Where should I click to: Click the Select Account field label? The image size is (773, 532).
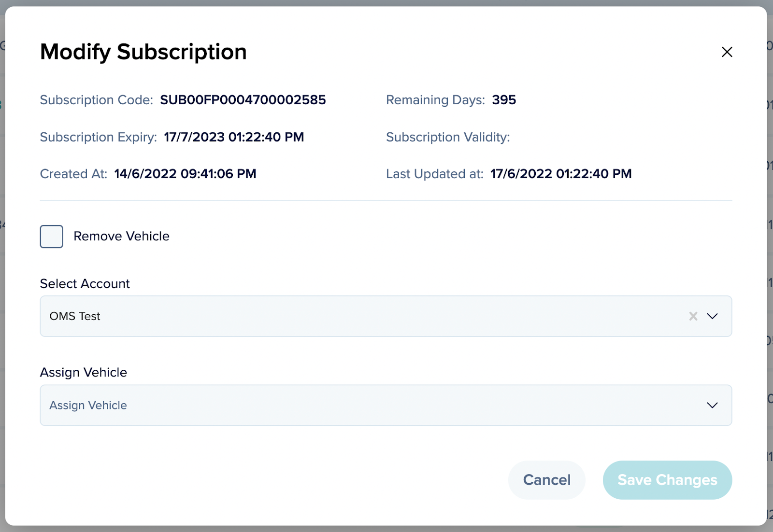coord(85,283)
